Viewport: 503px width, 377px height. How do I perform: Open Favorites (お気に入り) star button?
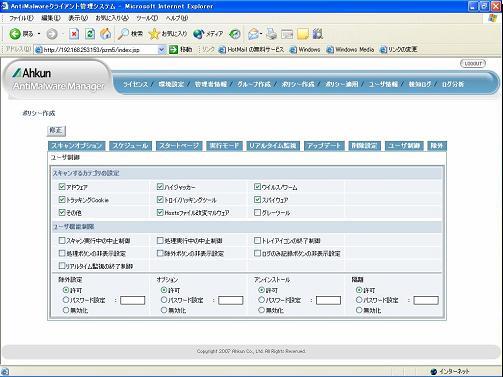(167, 34)
